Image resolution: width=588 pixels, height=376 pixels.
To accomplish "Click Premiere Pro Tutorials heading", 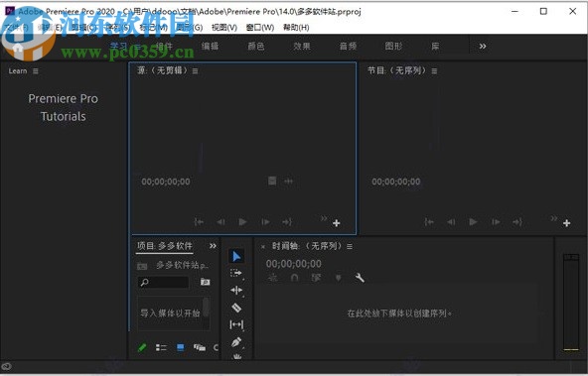I will pyautogui.click(x=63, y=107).
